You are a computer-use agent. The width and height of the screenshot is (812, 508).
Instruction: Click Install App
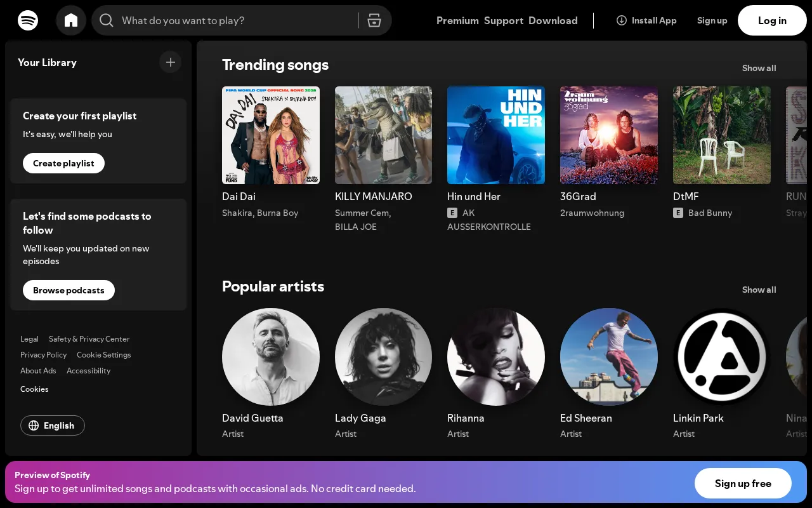point(646,20)
